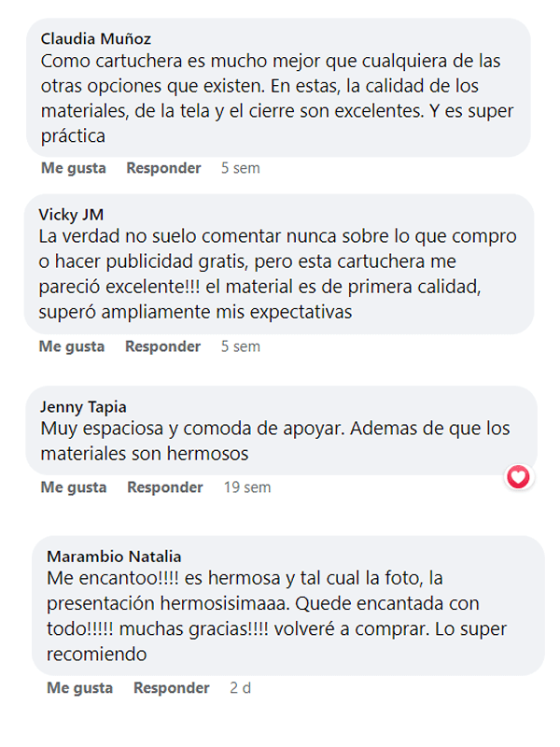Reply to Jenny Tapia's comment
Screen dimensions: 560x747
tap(165, 487)
